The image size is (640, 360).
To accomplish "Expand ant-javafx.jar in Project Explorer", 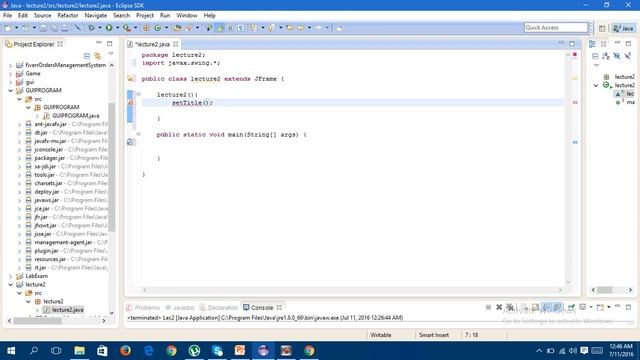I will point(19,124).
